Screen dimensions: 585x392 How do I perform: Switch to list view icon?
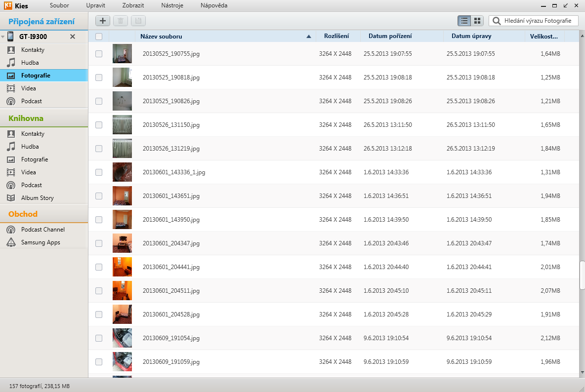click(464, 21)
